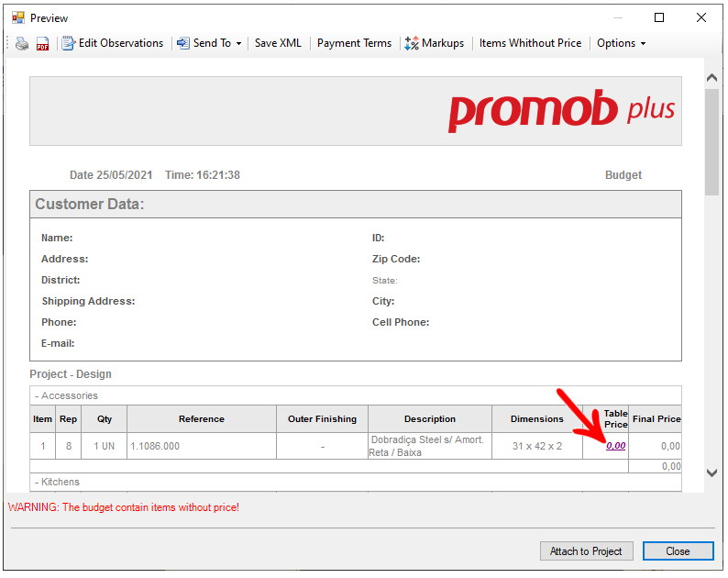Click the 31 x 42 x 2 dimensions
The height and width of the screenshot is (578, 728).
click(537, 447)
